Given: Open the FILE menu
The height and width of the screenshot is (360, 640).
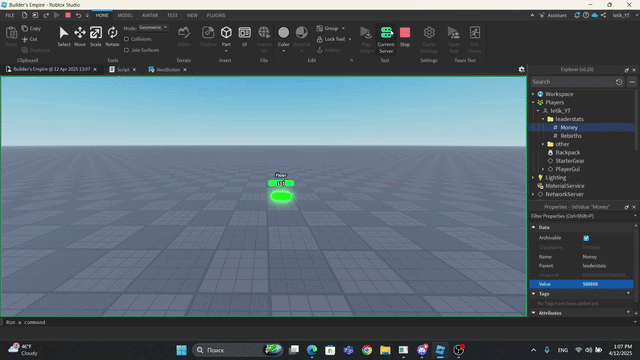Looking at the screenshot, I should click(x=10, y=15).
